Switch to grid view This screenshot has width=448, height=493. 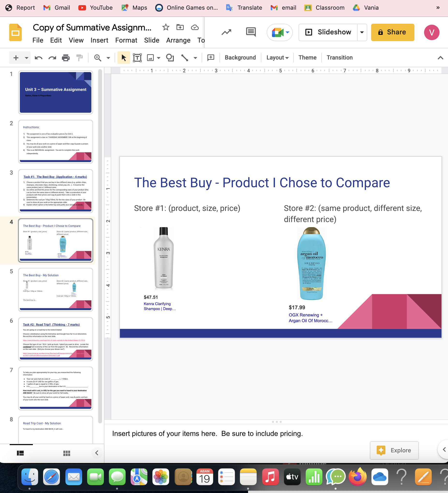point(67,453)
